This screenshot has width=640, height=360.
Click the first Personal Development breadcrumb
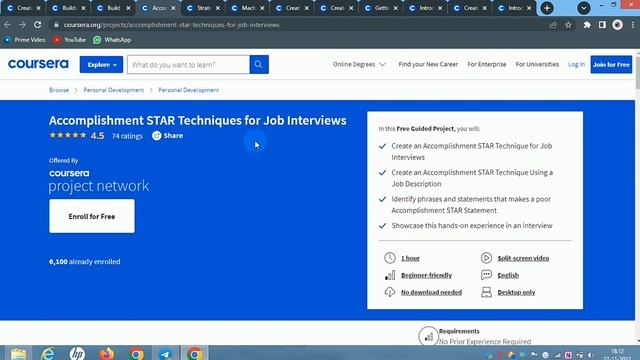click(x=113, y=90)
